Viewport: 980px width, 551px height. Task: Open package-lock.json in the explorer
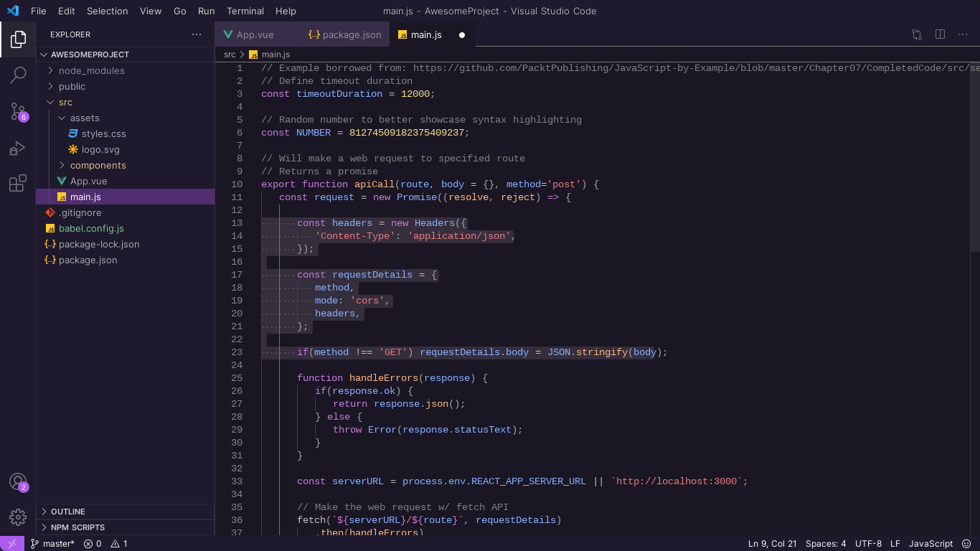coord(126,244)
